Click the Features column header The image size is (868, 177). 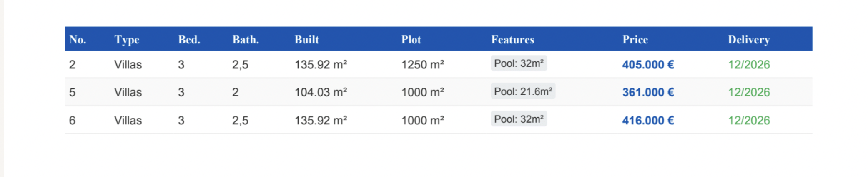(x=512, y=40)
